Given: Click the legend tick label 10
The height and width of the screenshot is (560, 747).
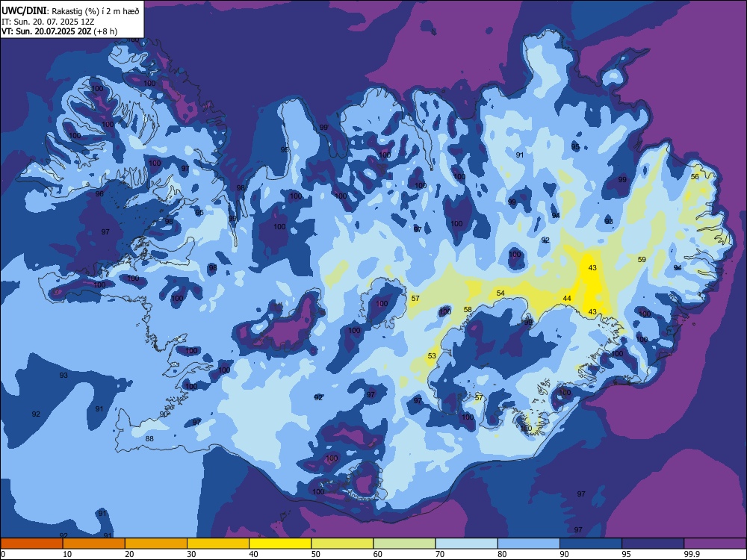Looking at the screenshot, I should coord(67,554).
